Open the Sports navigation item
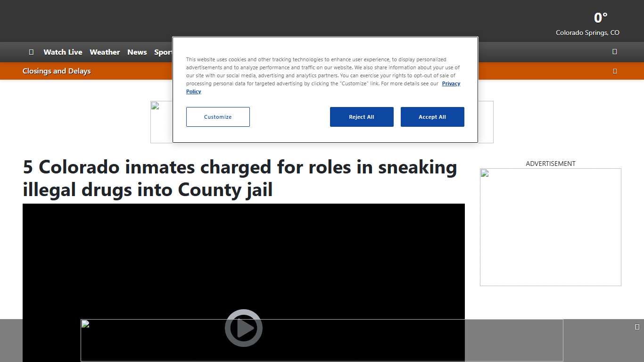 click(163, 52)
